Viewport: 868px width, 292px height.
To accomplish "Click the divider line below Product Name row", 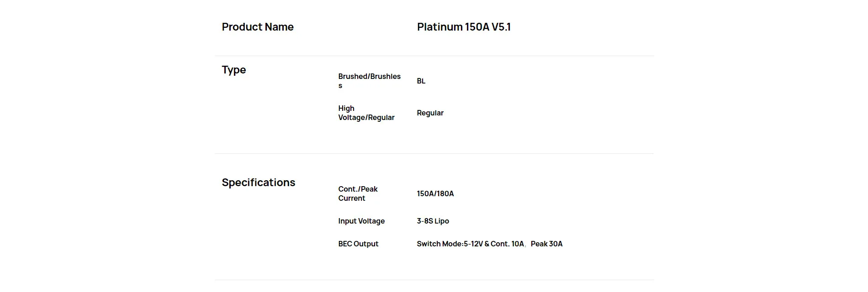I will (x=434, y=56).
